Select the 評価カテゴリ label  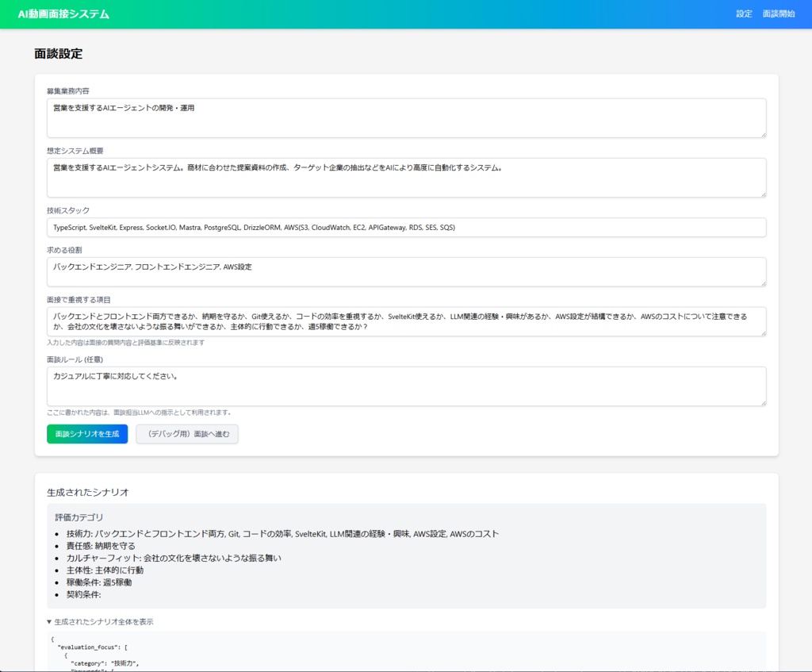tap(79, 517)
